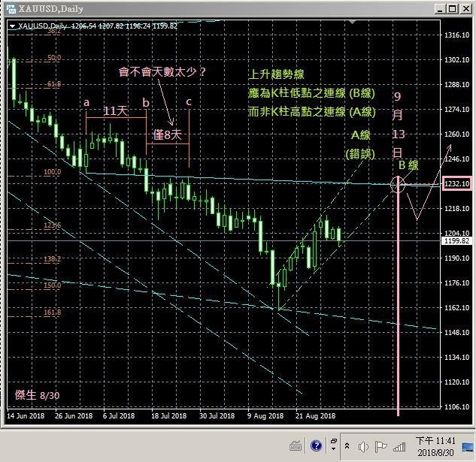Select the white circle marker near B線
This screenshot has width=476, height=462.
[x=399, y=184]
